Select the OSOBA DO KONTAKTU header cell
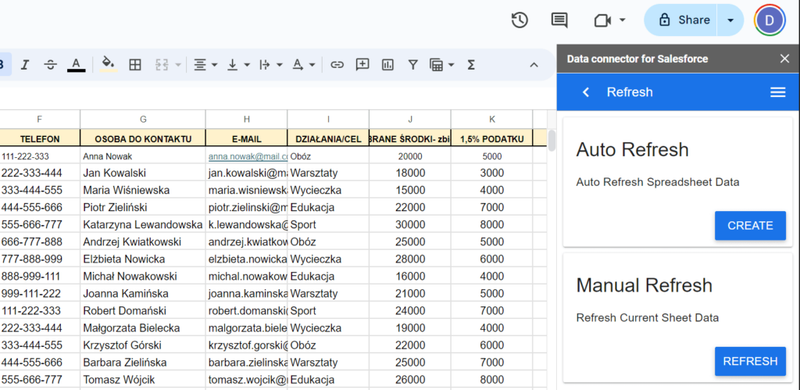This screenshot has width=800, height=390. pos(143,138)
